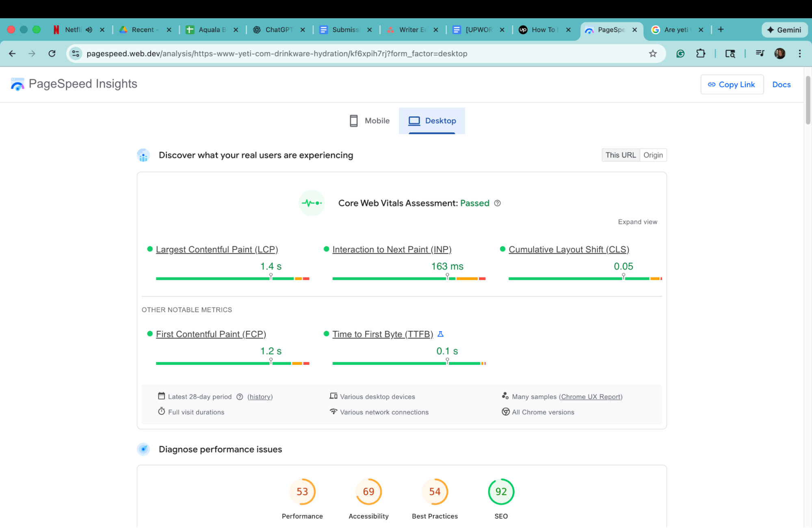Select the This URL toggle
Image resolution: width=812 pixels, height=528 pixels.
620,155
